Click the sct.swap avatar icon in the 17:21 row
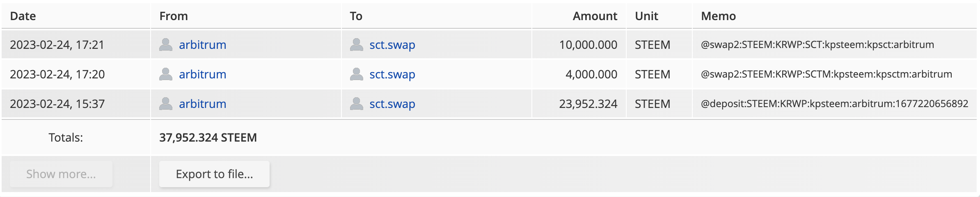 pos(357,45)
